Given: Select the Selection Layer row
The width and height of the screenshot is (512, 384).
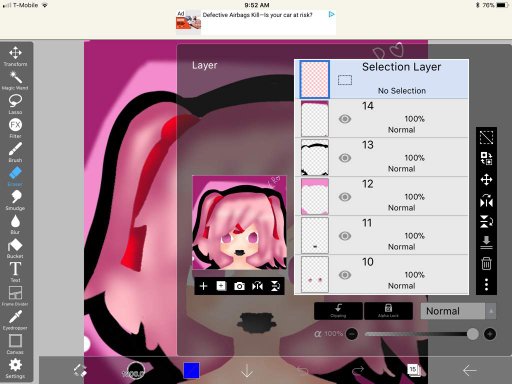Looking at the screenshot, I should click(x=382, y=79).
